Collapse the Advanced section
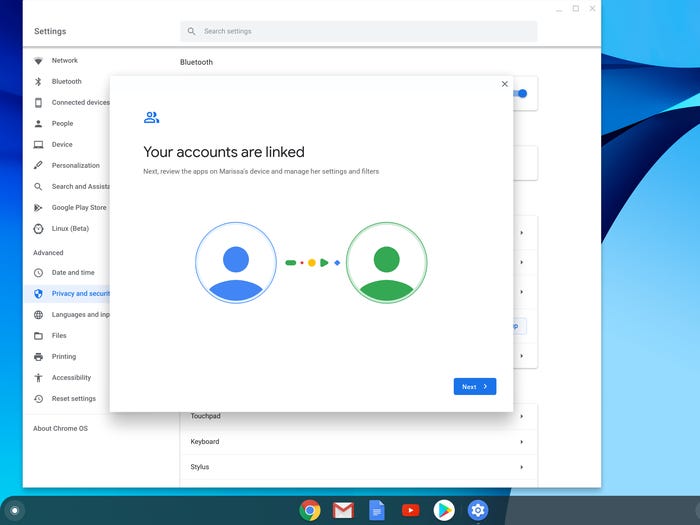 (48, 253)
